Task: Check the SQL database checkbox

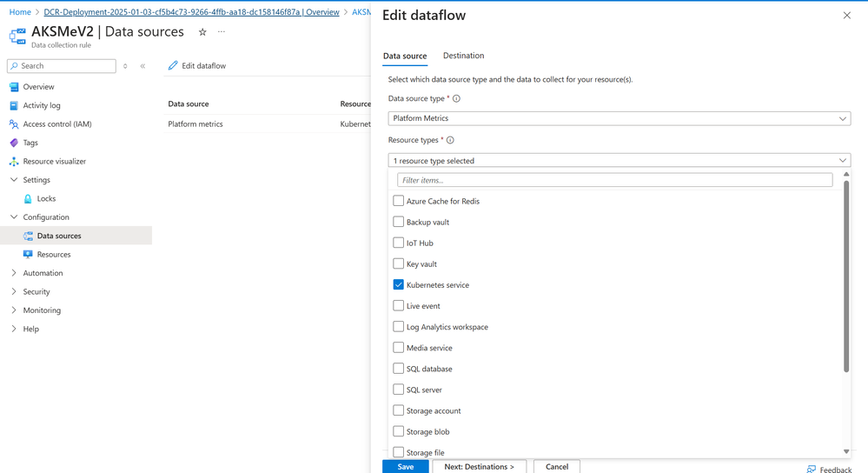Action: 398,369
